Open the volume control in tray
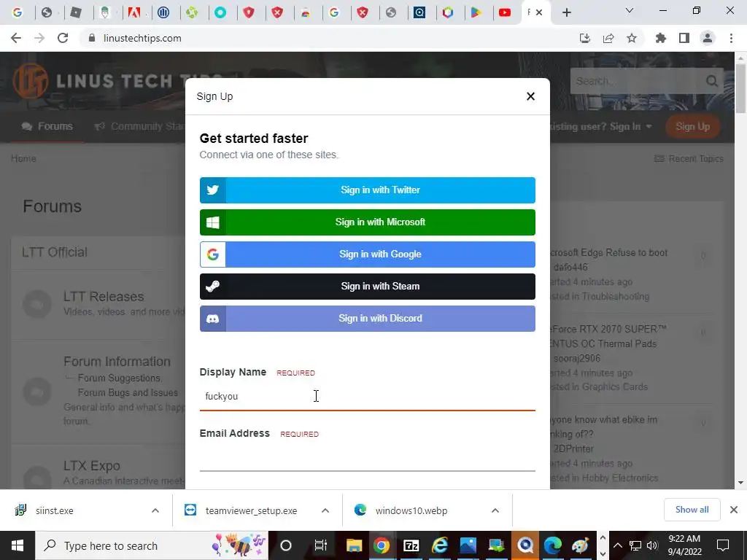 pyautogui.click(x=651, y=545)
